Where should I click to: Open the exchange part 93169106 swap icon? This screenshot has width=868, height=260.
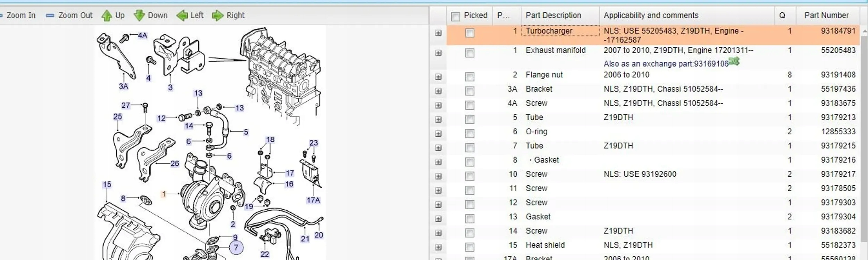(x=734, y=61)
